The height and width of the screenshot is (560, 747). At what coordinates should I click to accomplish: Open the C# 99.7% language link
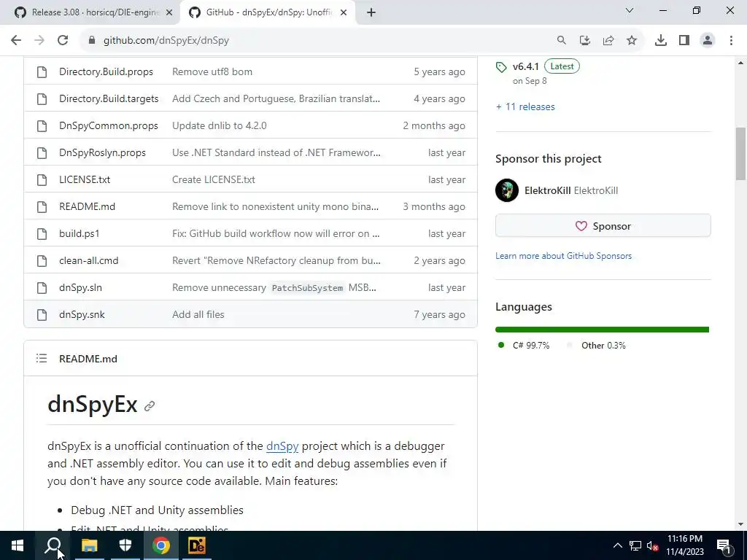click(522, 345)
